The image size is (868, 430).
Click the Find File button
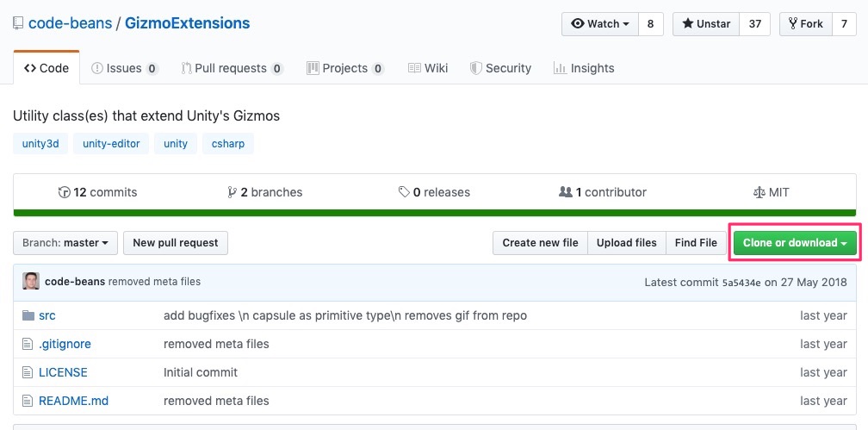point(696,243)
